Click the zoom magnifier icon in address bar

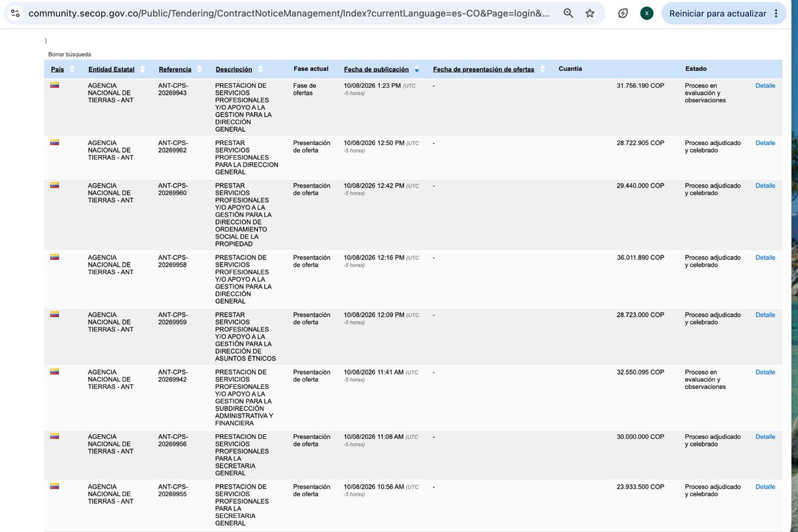[569, 13]
